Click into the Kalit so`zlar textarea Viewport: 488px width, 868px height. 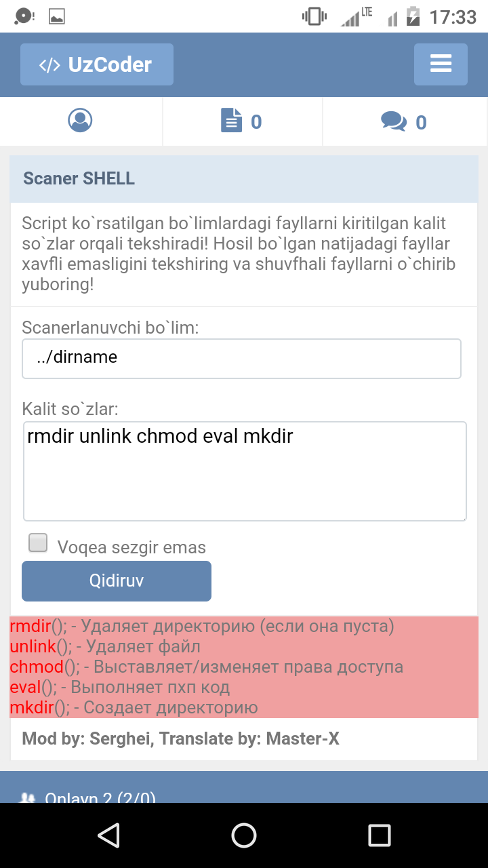coord(245,471)
